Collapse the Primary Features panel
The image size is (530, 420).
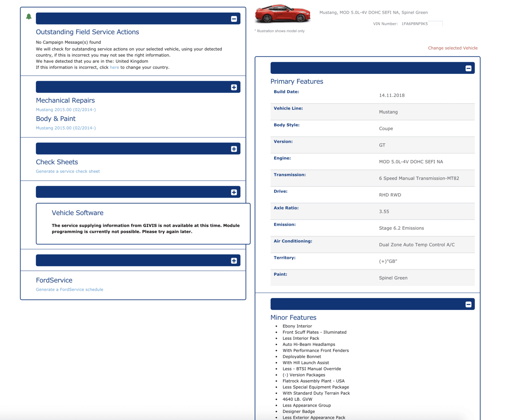tap(468, 68)
